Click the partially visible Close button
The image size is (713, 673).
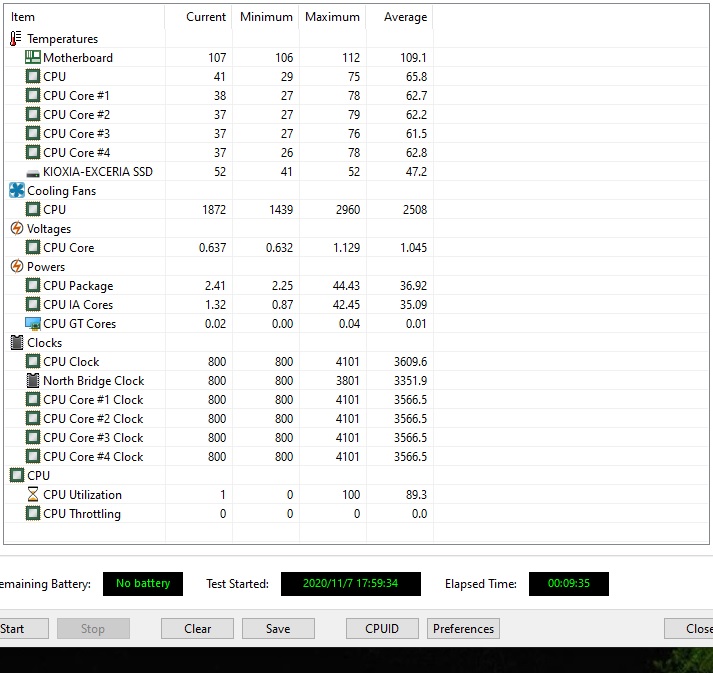689,628
